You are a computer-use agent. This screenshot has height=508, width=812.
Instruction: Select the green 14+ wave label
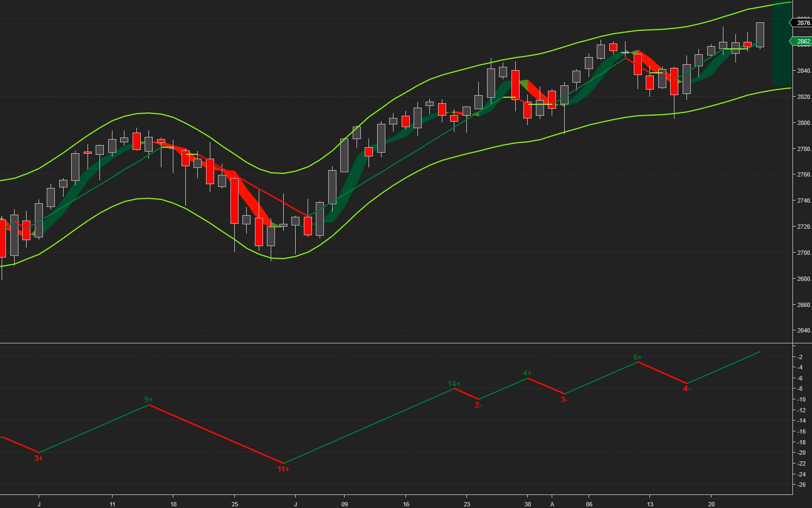coord(454,384)
